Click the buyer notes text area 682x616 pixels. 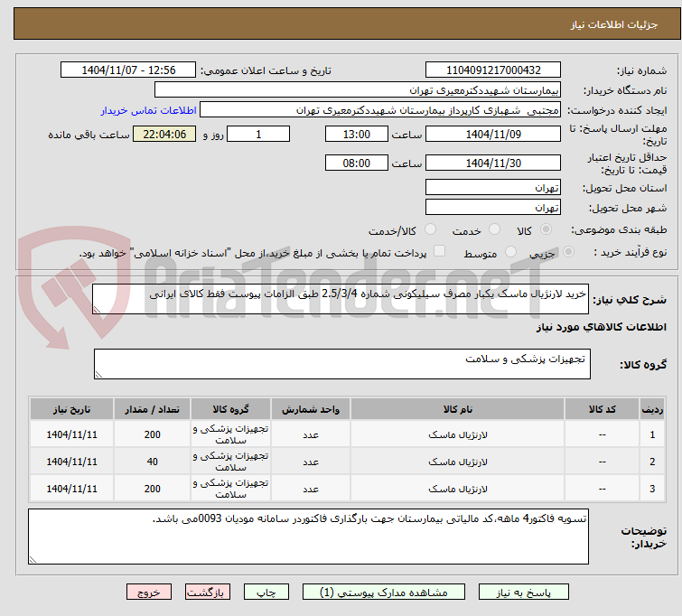coord(308,537)
